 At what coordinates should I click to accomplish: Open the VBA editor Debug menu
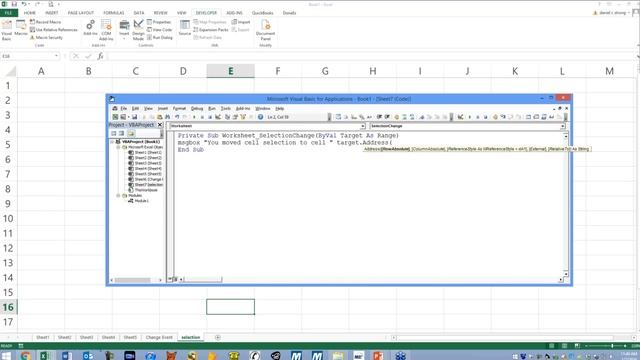click(x=197, y=109)
